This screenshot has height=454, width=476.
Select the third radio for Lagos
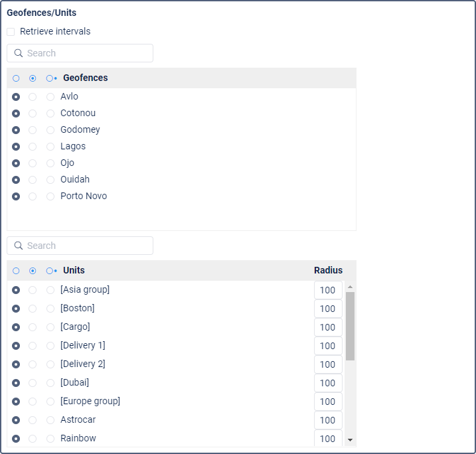[x=50, y=147]
